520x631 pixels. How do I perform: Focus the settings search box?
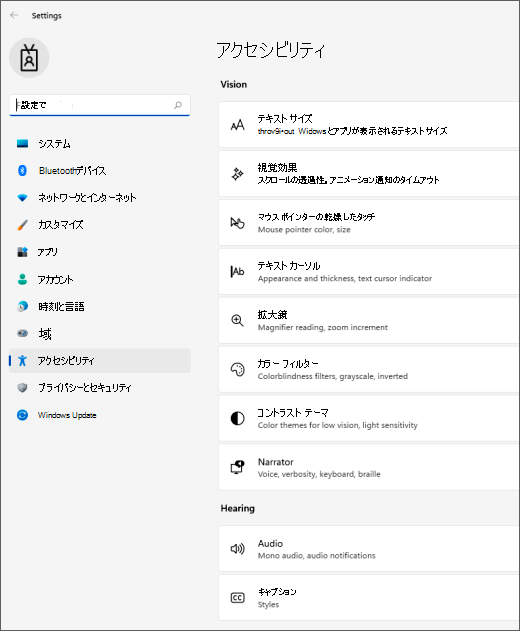coord(99,105)
